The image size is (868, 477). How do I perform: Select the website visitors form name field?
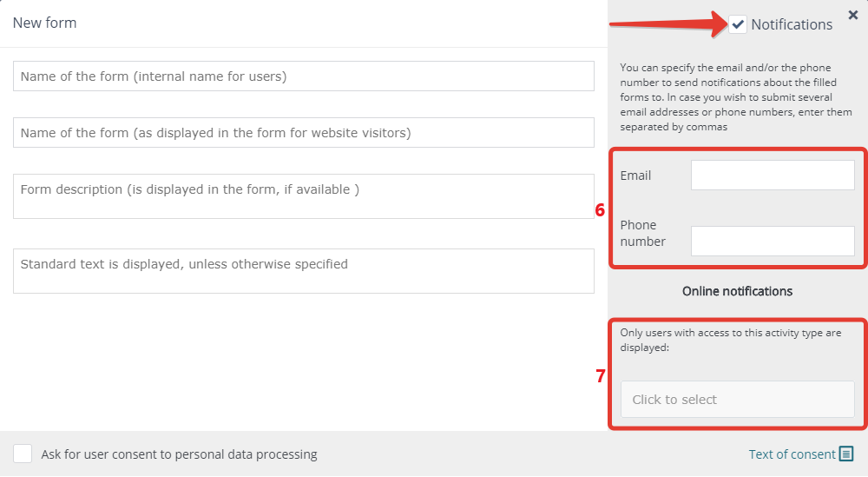(x=303, y=133)
